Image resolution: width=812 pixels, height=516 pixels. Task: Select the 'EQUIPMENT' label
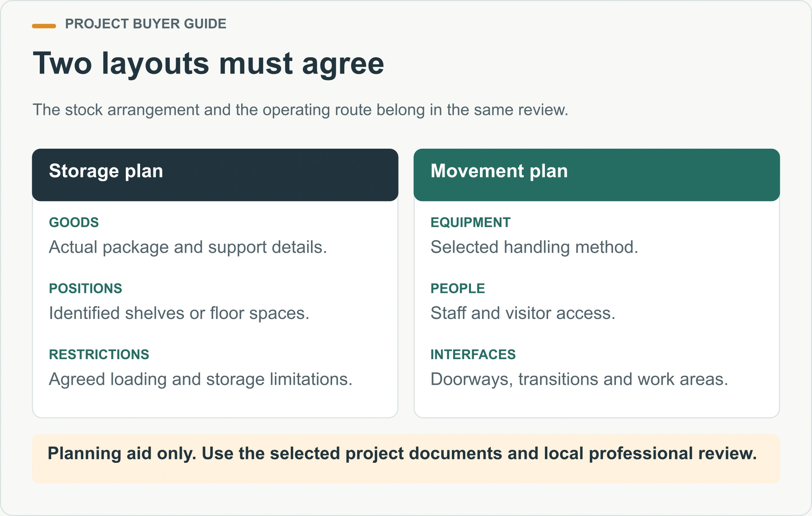point(471,223)
